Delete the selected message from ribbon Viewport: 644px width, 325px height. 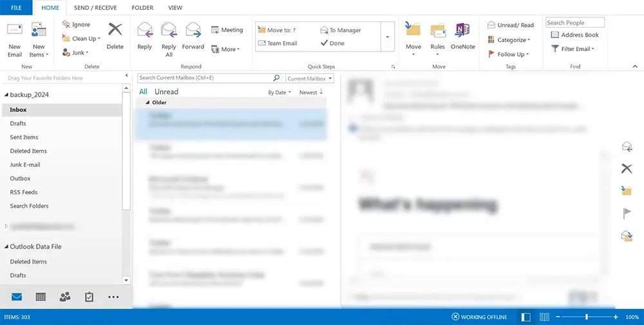pyautogui.click(x=115, y=36)
